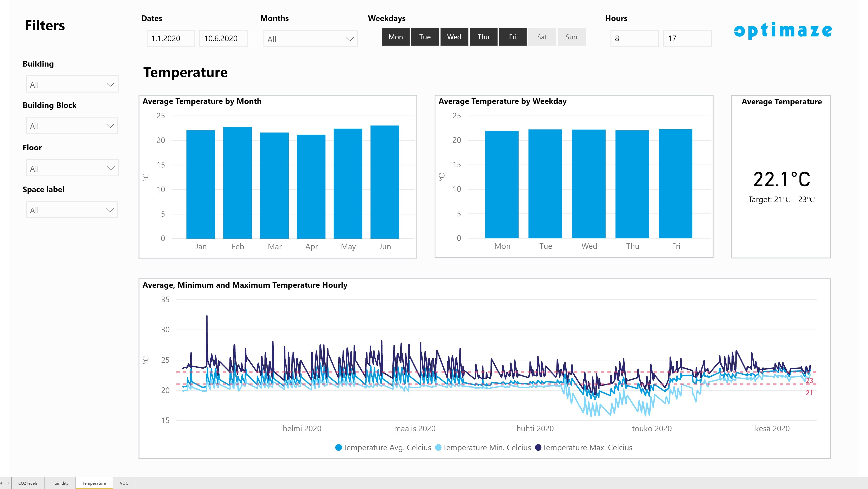Screen dimensions: 868x489
Task: Click the end hour field showing 17
Action: tap(687, 38)
